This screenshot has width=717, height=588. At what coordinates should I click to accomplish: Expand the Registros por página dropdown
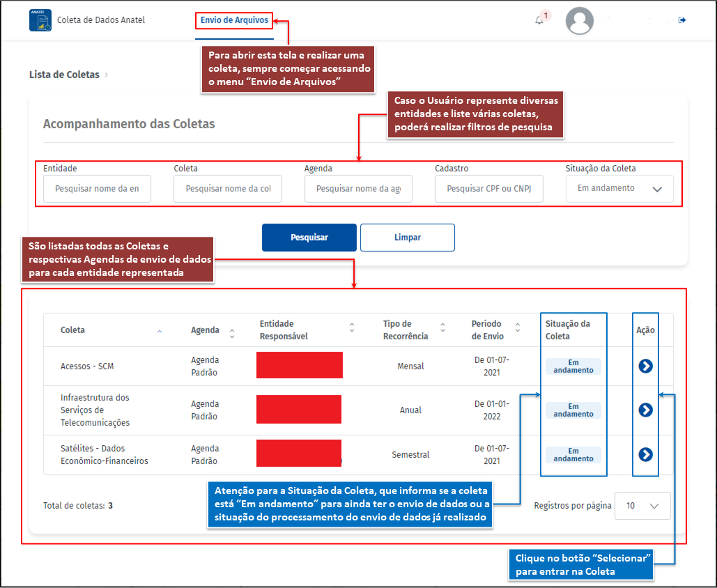click(x=642, y=506)
